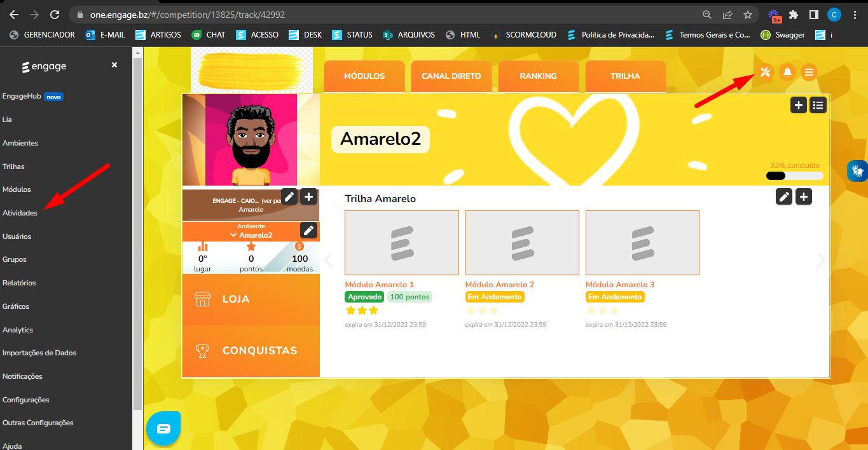Bookmark this page with the star icon
Screen dimensions: 868x450
point(748,14)
